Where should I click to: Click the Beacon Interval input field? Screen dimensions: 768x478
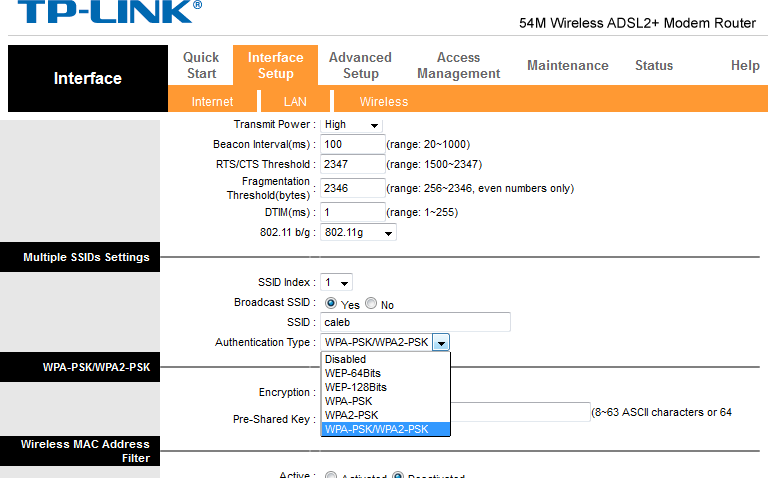click(x=353, y=144)
